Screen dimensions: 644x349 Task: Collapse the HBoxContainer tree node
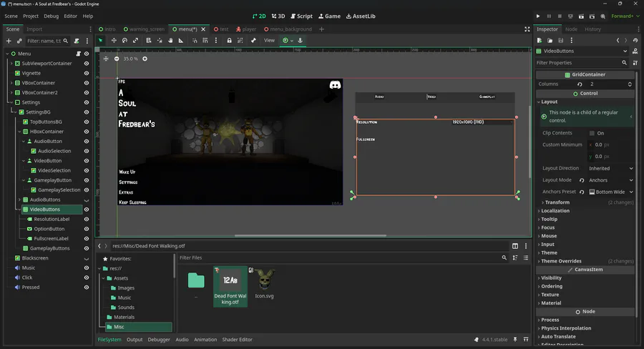[x=19, y=132]
